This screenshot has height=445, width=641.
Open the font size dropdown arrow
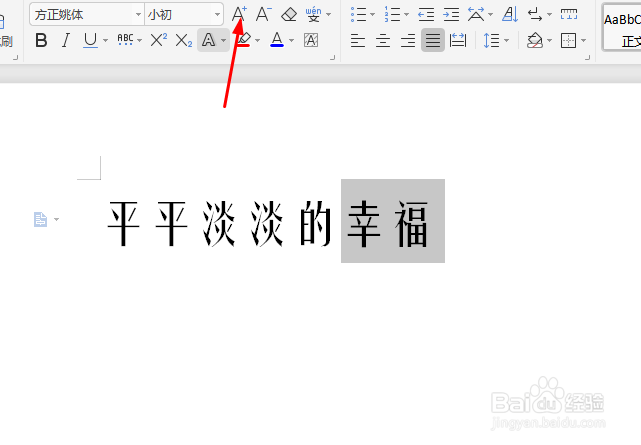tap(217, 15)
